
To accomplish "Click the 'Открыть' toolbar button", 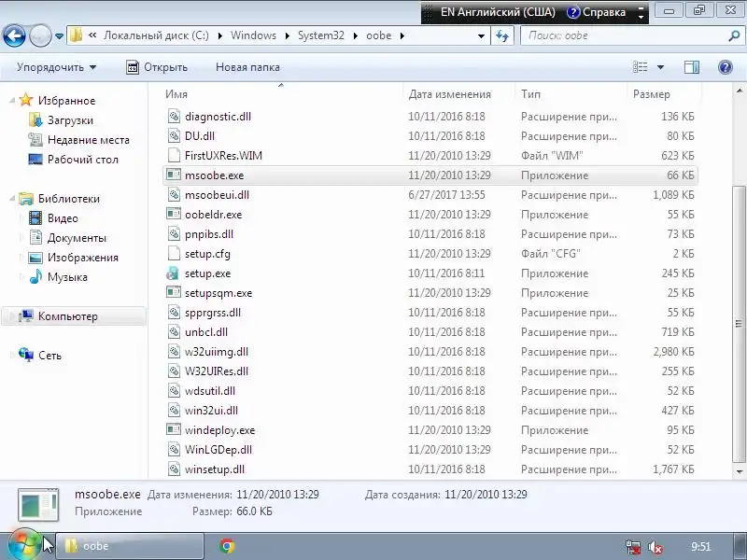I will coord(157,67).
